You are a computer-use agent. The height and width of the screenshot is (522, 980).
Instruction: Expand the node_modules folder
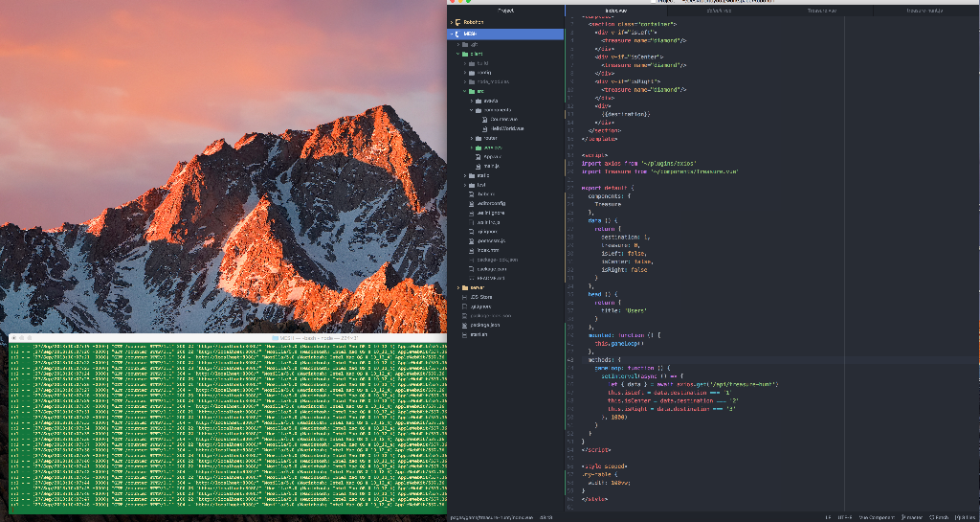coord(487,81)
